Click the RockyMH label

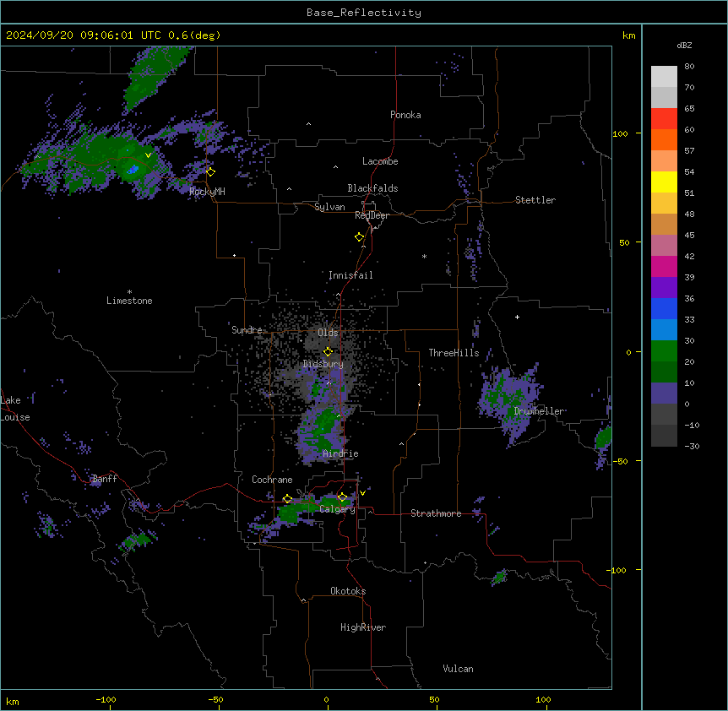click(x=207, y=192)
